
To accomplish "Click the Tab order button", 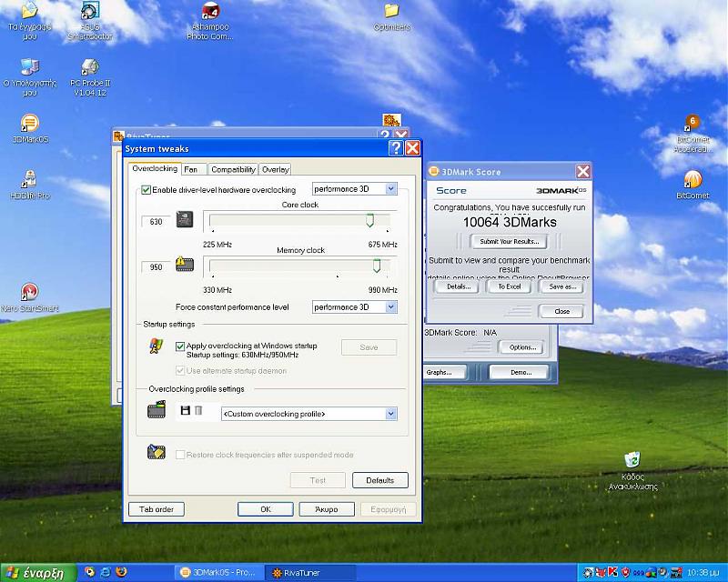I will point(156,509).
